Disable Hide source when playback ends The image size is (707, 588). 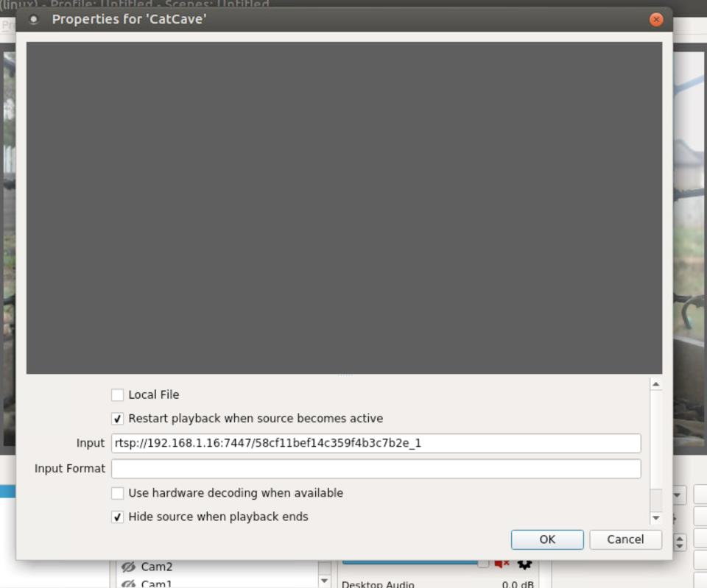(x=117, y=517)
